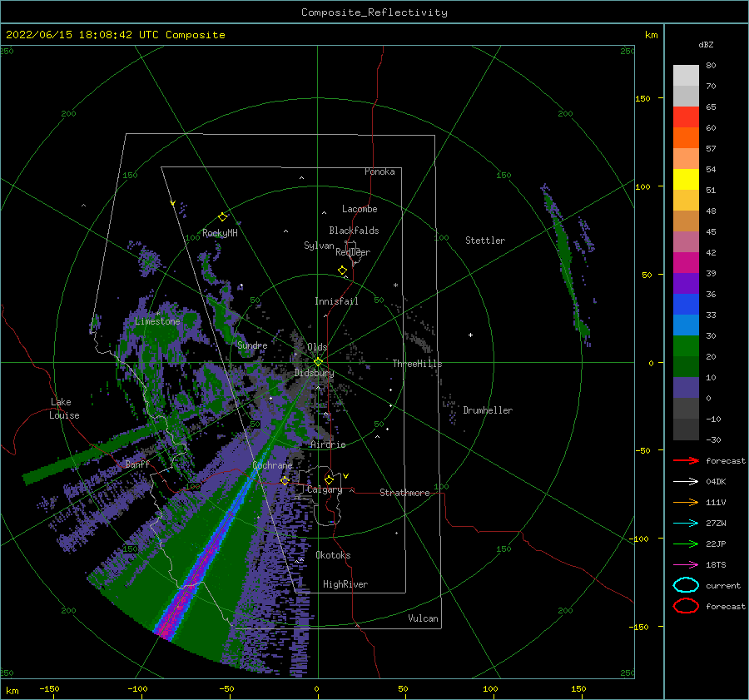749x700 pixels.
Task: Click the Sundre label
Action: 252,345
